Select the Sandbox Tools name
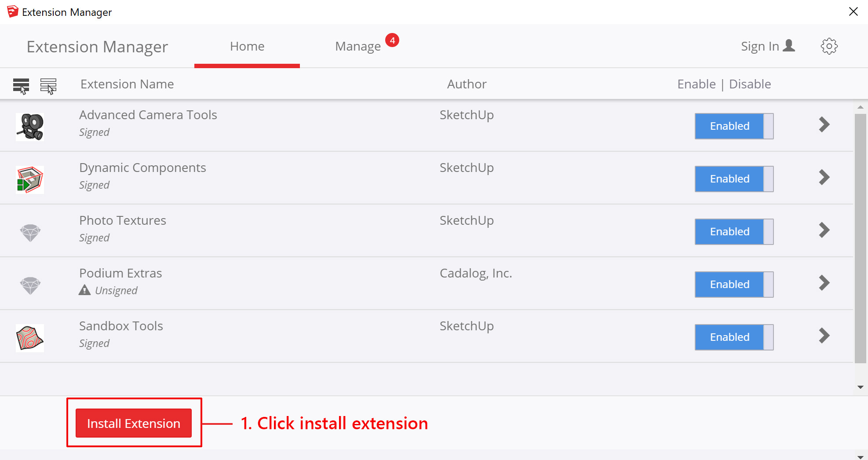The image size is (868, 460). click(x=121, y=326)
